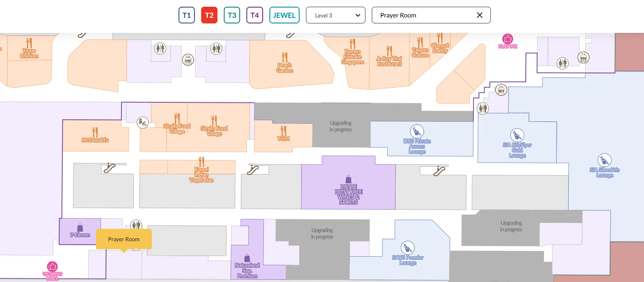The image size is (644, 282).
Task: Click the Claypot Daddy marker
Action: 440,44
